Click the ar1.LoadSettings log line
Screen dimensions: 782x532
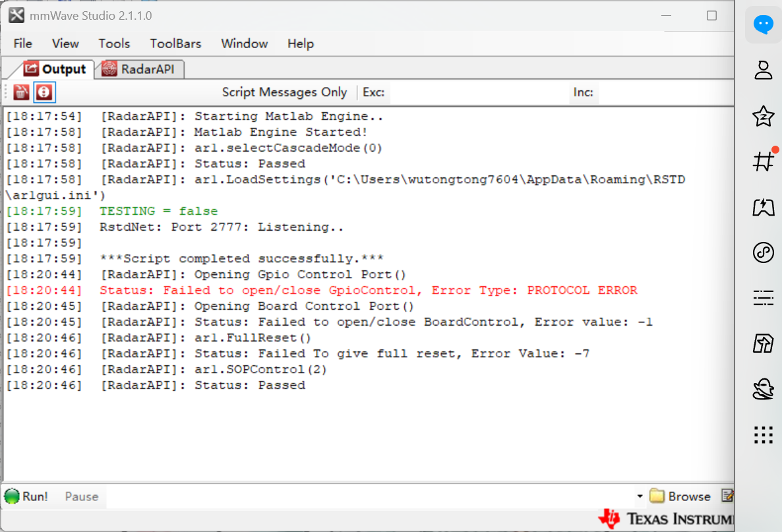(x=346, y=187)
